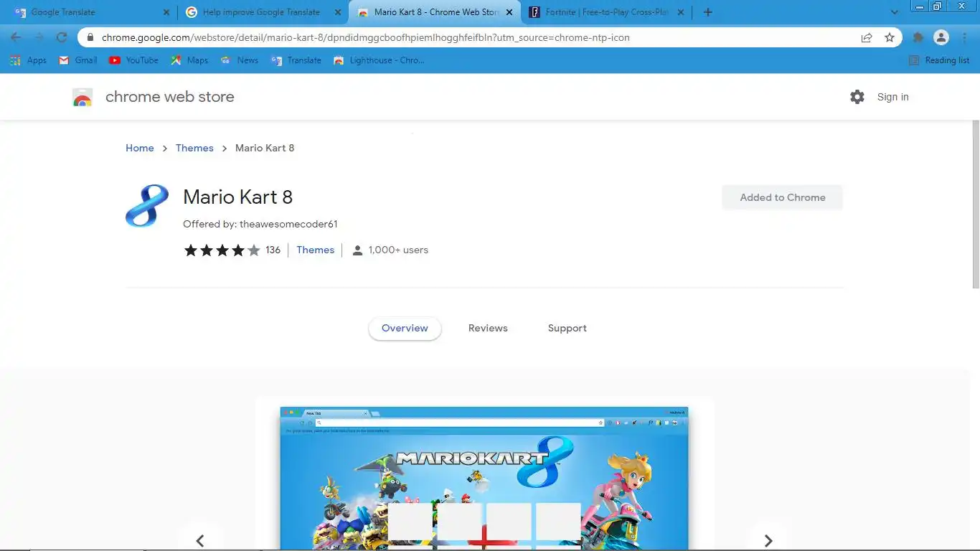Open Maps from bookmarks bar
980x551 pixels.
pyautogui.click(x=189, y=60)
